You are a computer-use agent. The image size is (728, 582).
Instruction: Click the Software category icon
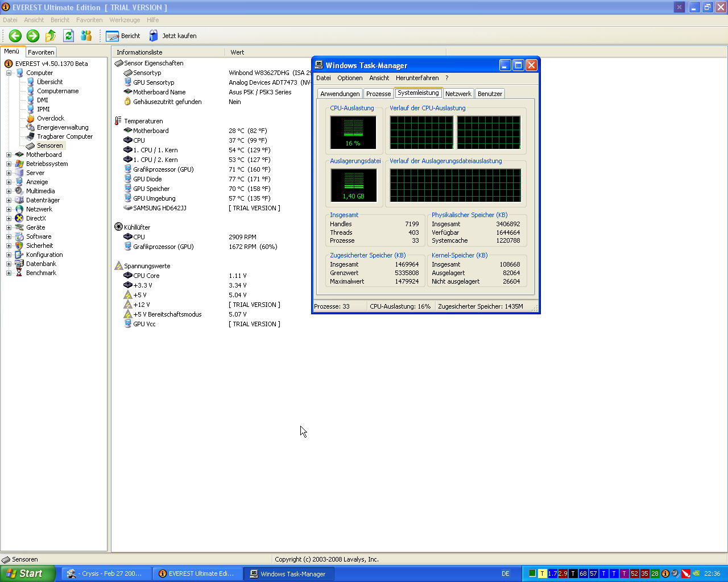(19, 236)
